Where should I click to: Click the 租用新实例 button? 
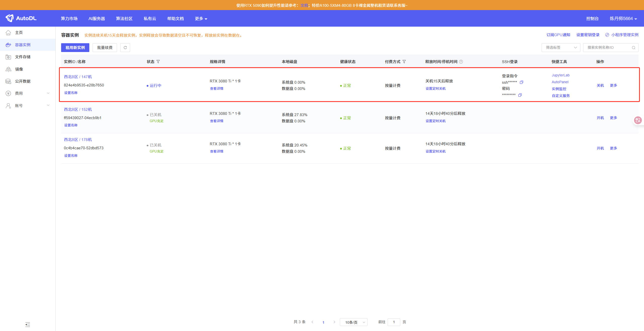tap(75, 48)
